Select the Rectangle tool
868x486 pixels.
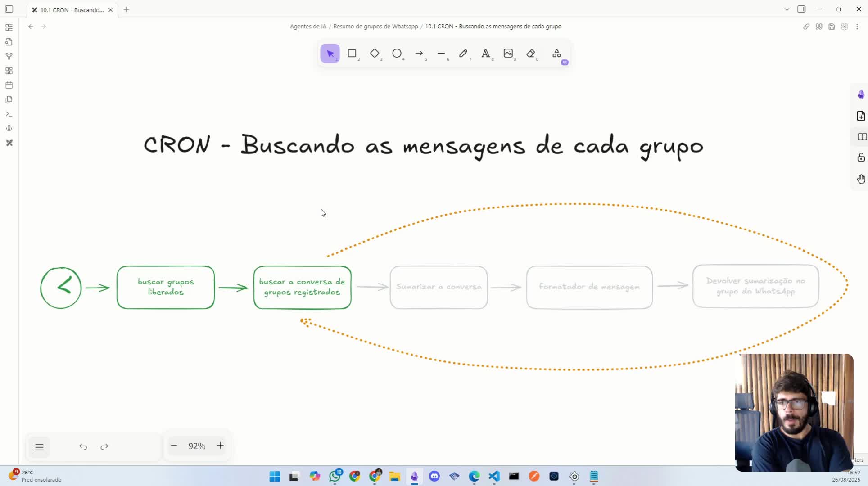353,54
